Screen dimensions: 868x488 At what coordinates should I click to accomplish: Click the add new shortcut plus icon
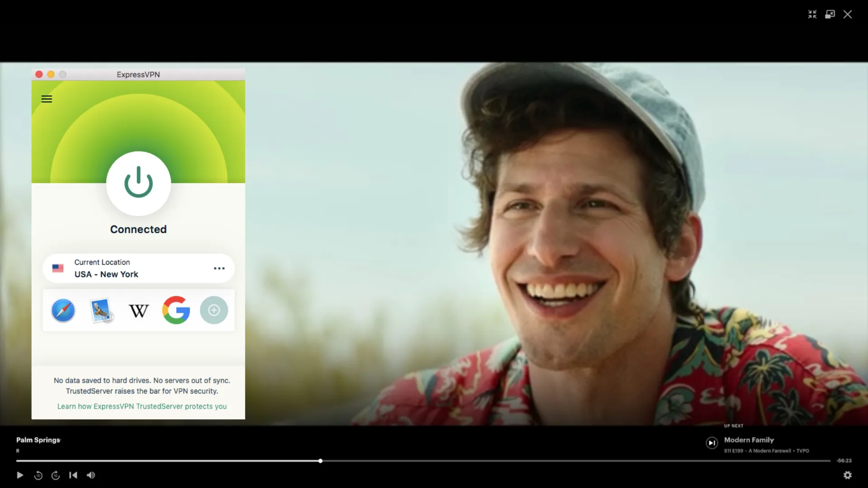click(213, 309)
